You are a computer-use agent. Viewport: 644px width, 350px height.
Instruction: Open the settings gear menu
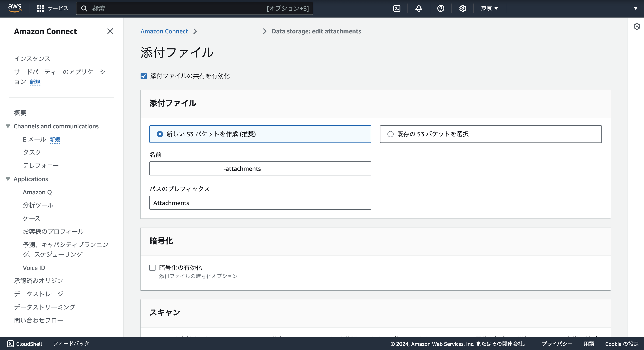click(x=463, y=8)
